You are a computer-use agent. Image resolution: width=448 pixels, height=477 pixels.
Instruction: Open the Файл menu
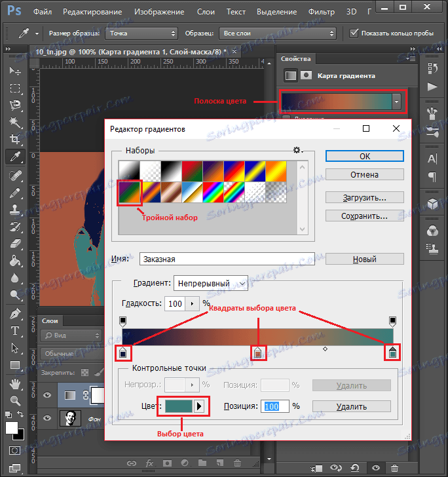point(43,12)
